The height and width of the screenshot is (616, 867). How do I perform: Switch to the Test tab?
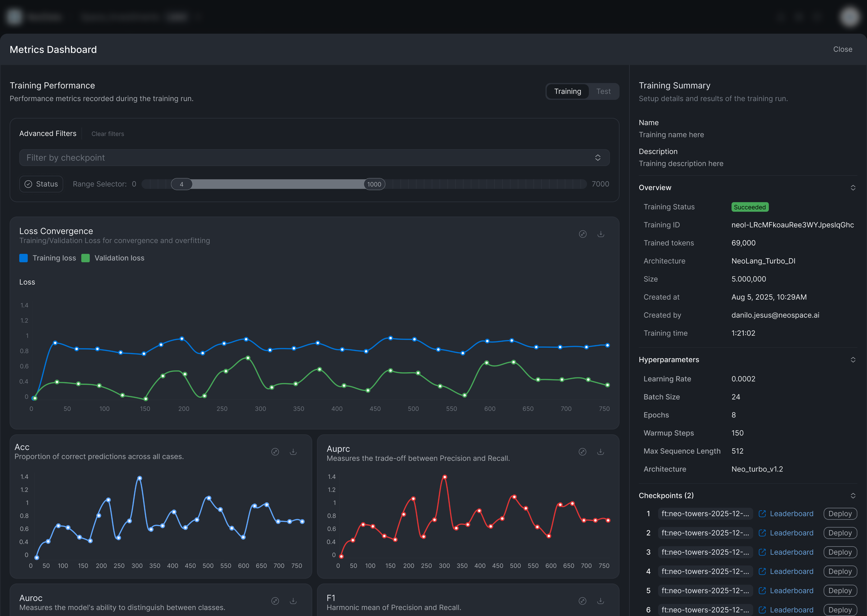tap(603, 91)
